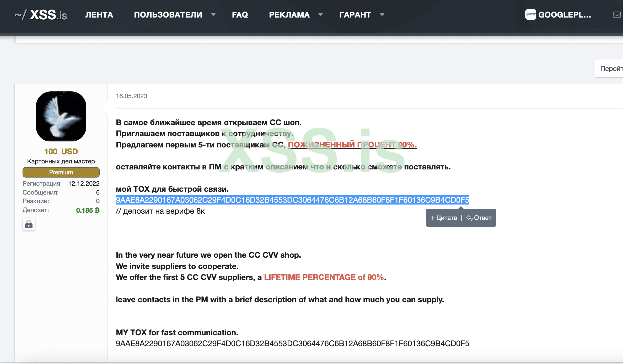Click the plus icon beside Цитата

[x=433, y=218]
